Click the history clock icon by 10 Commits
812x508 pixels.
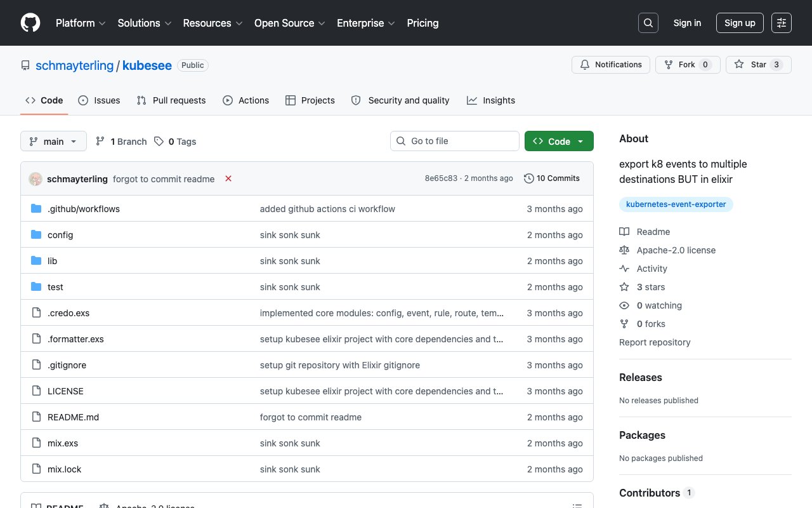point(529,178)
